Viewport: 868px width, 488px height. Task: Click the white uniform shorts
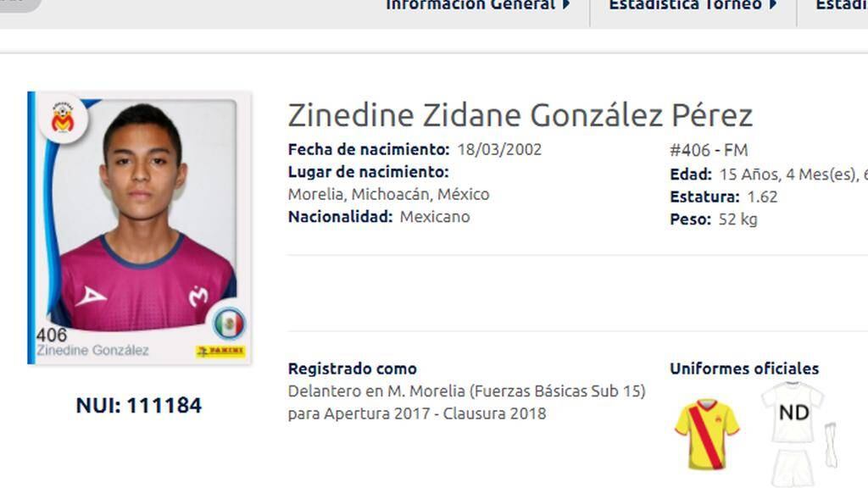(793, 468)
